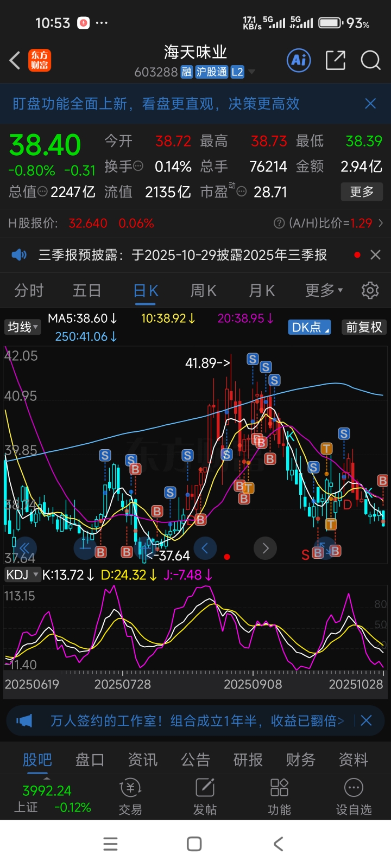The width and height of the screenshot is (391, 868).
Task: Open the 盘口 bottom tab
Action: pos(90,759)
